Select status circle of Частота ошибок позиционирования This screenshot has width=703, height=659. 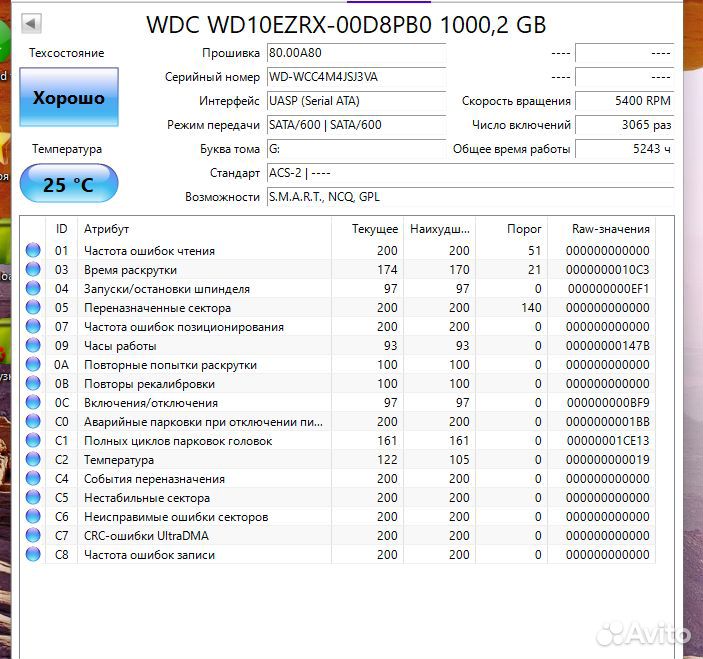click(33, 326)
